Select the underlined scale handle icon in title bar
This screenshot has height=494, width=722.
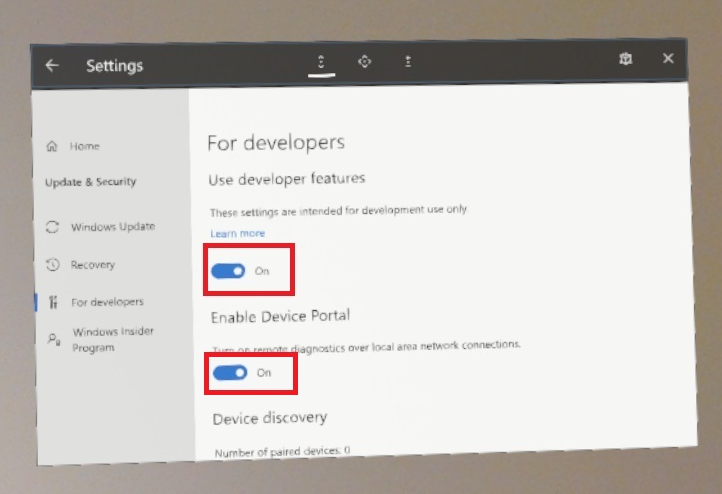coord(321,62)
